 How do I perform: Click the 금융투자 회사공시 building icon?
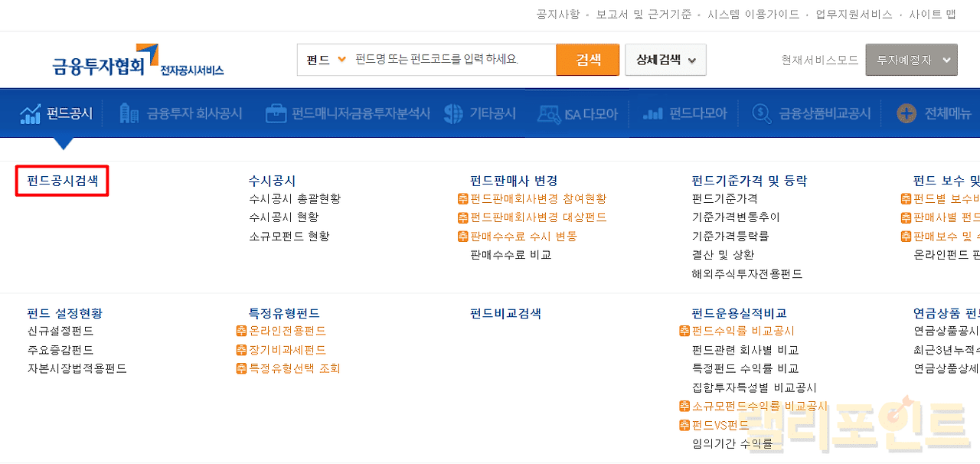129,113
